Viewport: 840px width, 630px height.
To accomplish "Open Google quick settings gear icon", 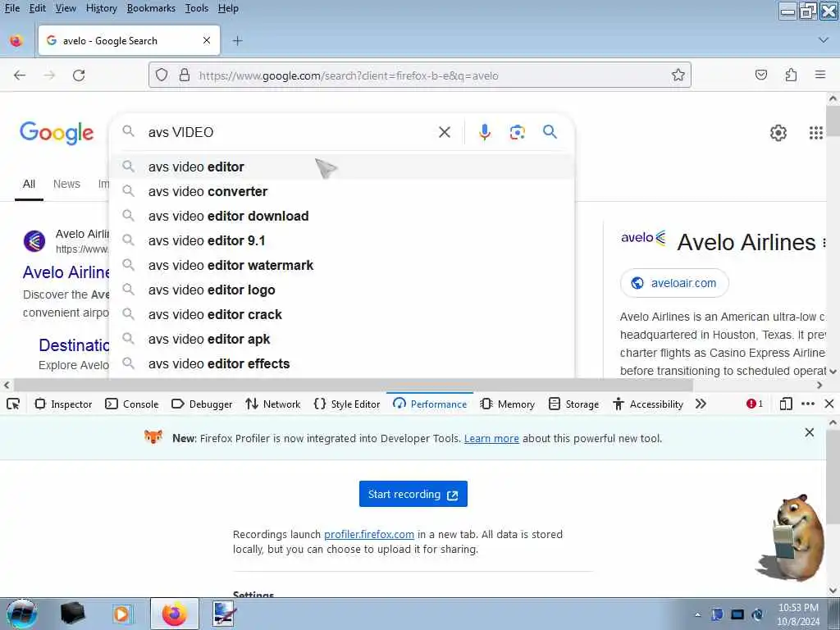I will [x=778, y=132].
